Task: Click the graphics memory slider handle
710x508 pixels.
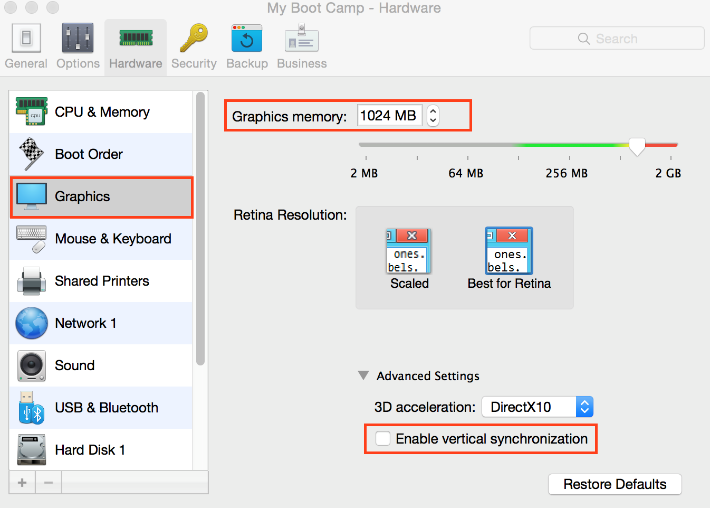Action: click(636, 147)
